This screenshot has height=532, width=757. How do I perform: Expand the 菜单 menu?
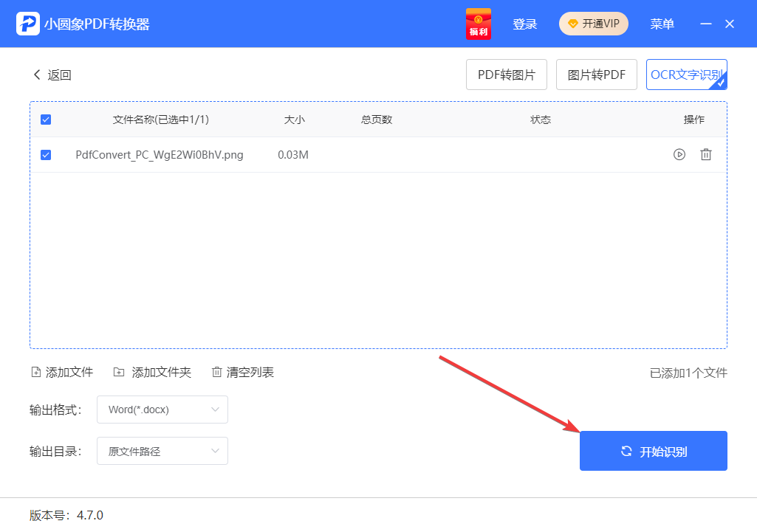pyautogui.click(x=662, y=23)
